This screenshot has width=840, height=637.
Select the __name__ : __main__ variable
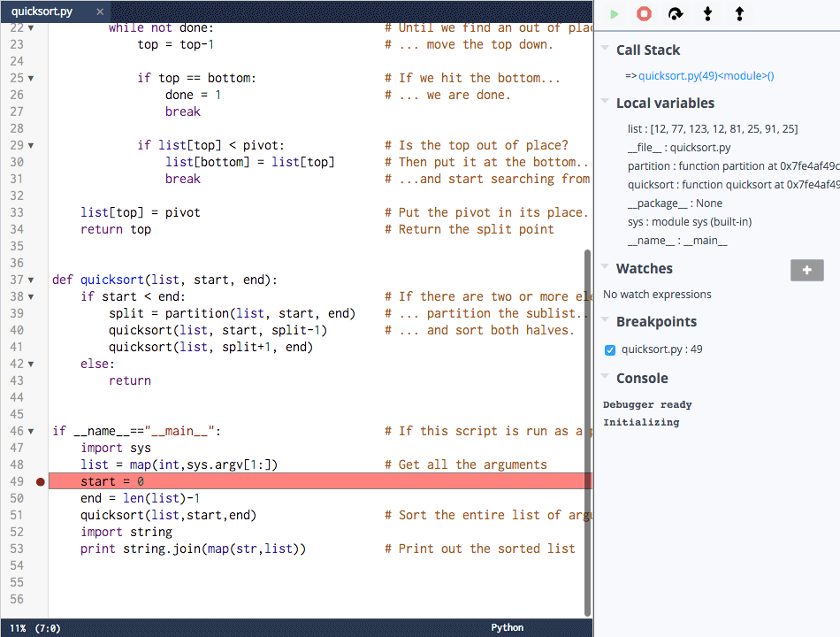pos(677,241)
